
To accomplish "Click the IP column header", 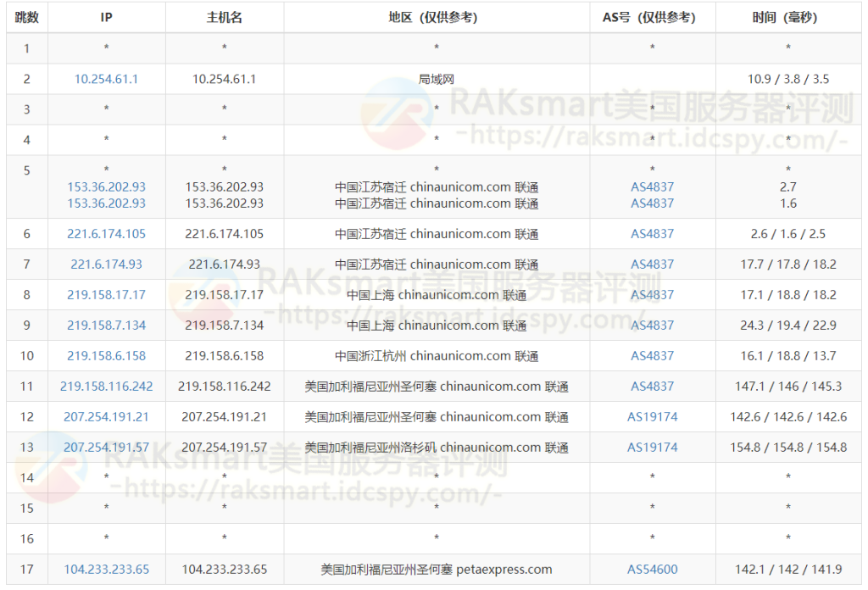I will coord(106,18).
